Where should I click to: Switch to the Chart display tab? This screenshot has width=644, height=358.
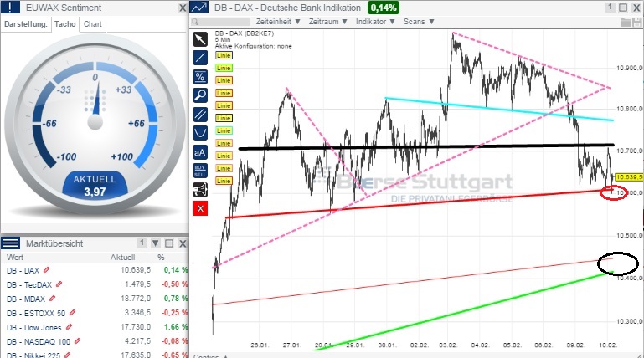[93, 24]
